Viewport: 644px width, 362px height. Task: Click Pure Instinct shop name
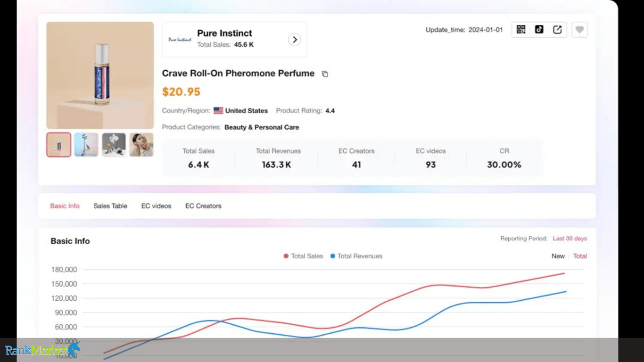(x=224, y=33)
